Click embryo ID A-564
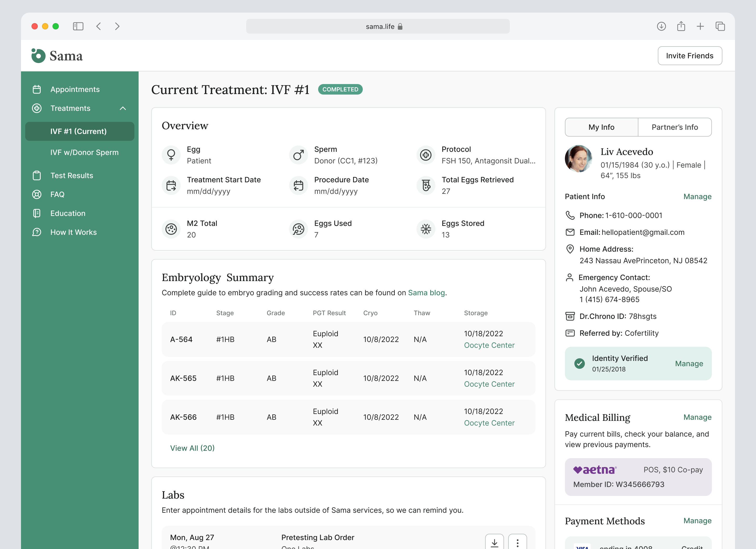 (x=181, y=340)
